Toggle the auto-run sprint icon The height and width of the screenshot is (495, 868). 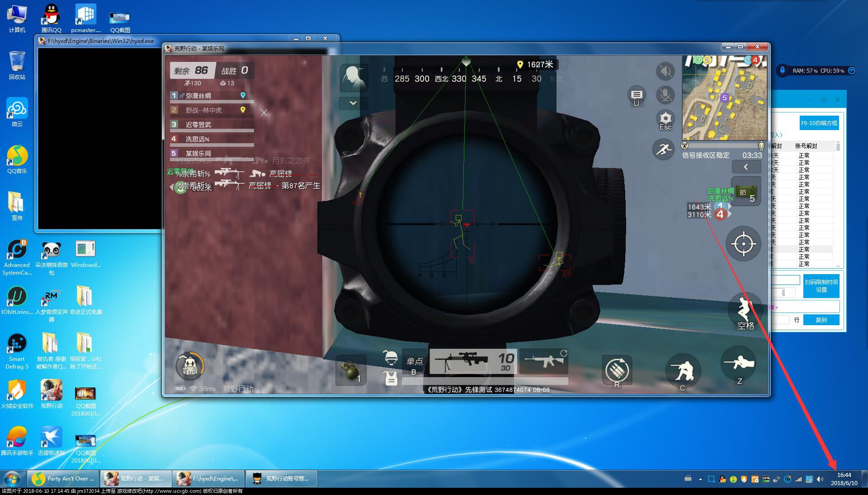[664, 149]
